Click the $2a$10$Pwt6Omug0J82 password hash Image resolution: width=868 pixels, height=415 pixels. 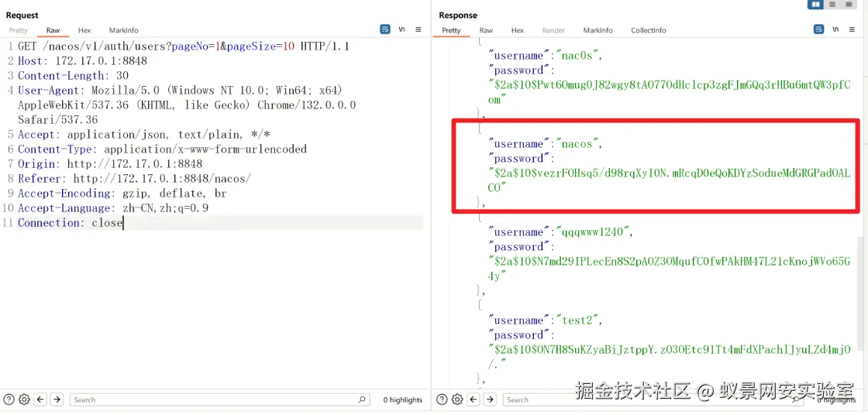click(669, 92)
